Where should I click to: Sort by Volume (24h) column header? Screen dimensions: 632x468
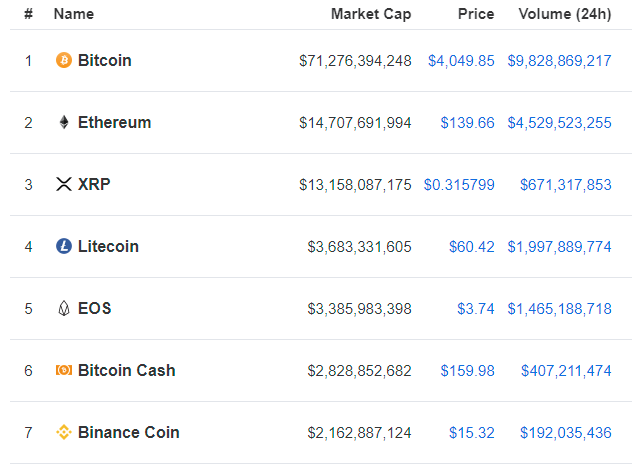[x=565, y=14]
